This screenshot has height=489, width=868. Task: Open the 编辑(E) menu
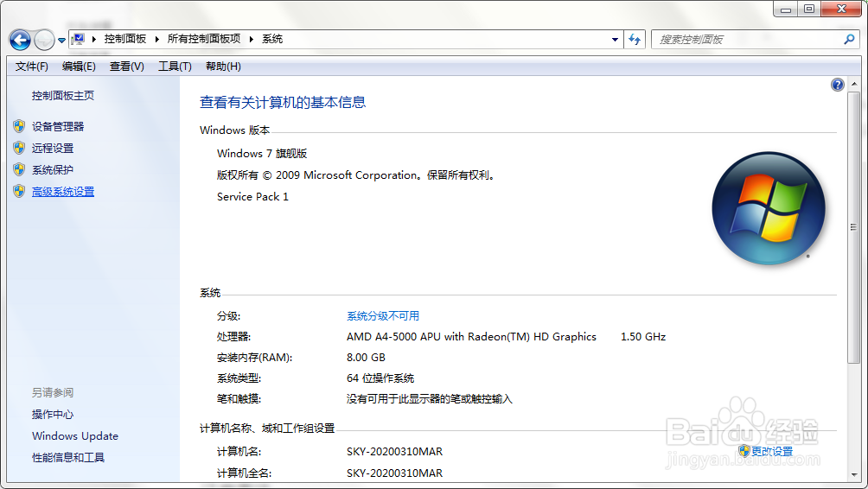point(79,67)
